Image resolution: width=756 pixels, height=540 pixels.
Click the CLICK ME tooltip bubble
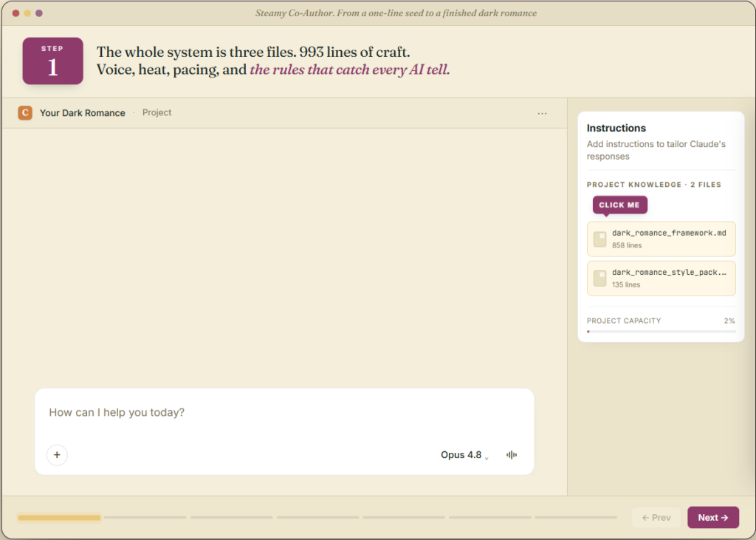pyautogui.click(x=619, y=205)
